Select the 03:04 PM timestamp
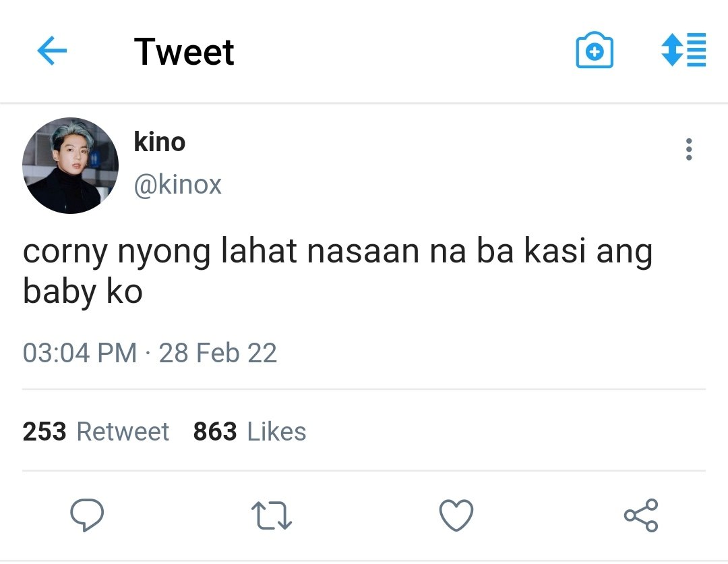 coord(80,353)
